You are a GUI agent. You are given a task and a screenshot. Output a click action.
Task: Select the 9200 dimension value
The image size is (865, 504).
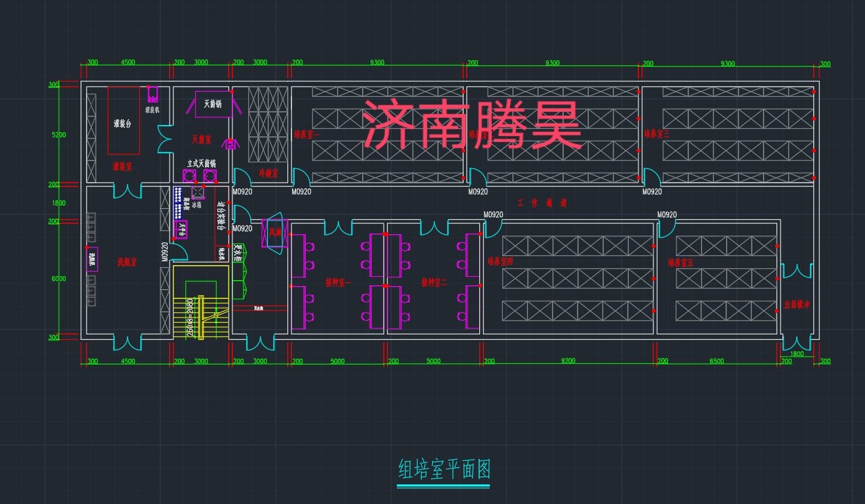pos(568,361)
